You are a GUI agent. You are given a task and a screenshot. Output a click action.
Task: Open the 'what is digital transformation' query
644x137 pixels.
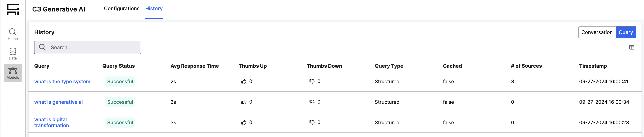click(x=51, y=122)
